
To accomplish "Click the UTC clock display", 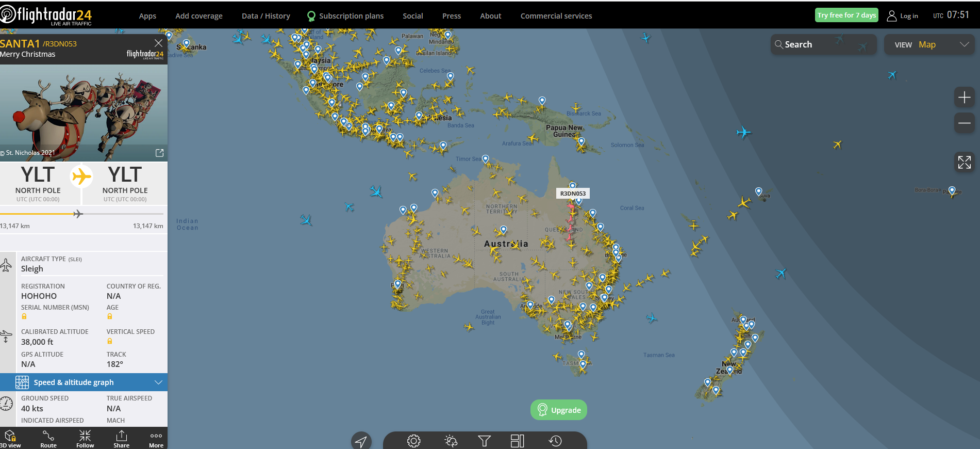I will pyautogui.click(x=951, y=15).
